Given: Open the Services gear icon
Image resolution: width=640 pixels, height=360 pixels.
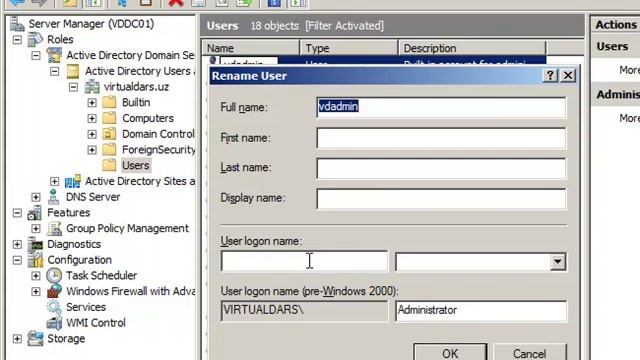Looking at the screenshot, I should pyautogui.click(x=54, y=307).
